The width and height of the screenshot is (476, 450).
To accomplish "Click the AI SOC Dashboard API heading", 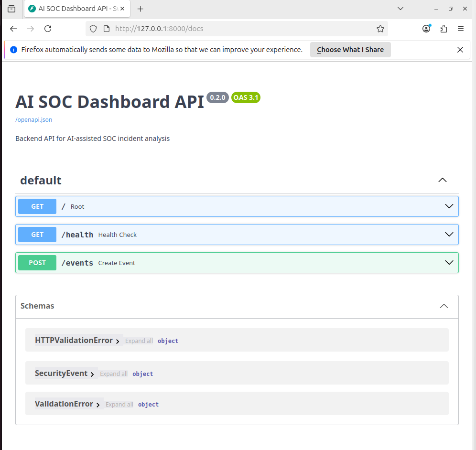I will [x=109, y=101].
